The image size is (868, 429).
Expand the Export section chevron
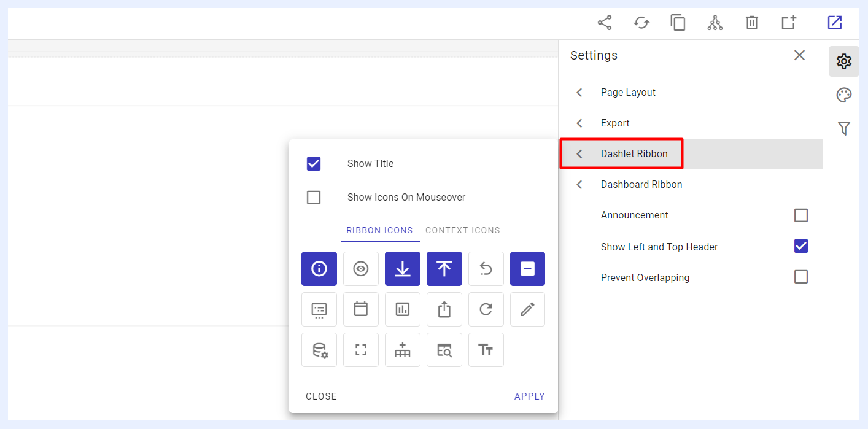click(579, 123)
